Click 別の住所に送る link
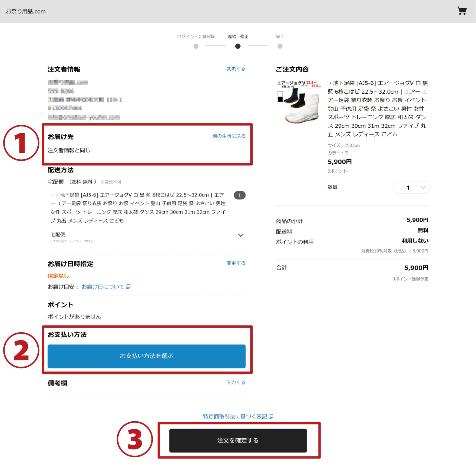 tap(229, 136)
